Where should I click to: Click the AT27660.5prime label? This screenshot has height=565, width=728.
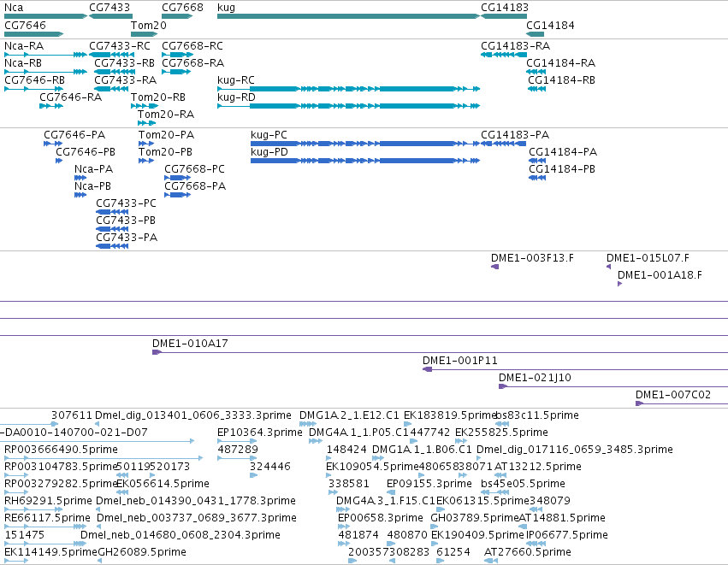[528, 552]
